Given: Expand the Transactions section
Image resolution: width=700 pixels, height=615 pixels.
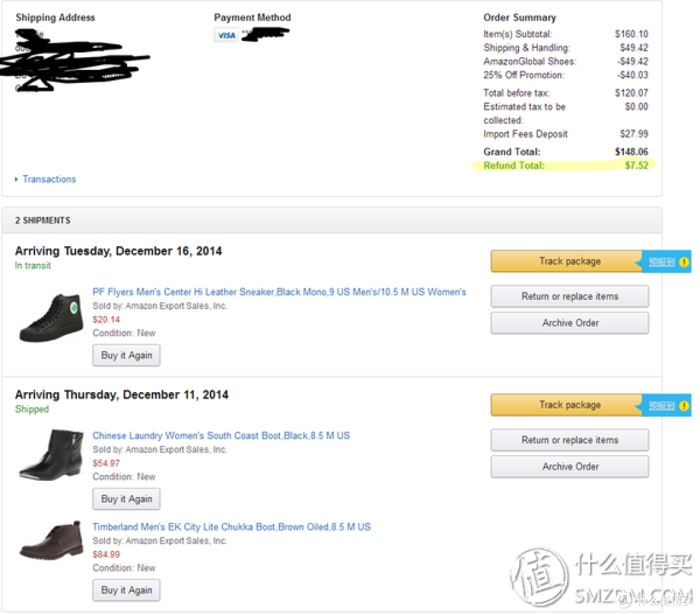Looking at the screenshot, I should click(49, 180).
